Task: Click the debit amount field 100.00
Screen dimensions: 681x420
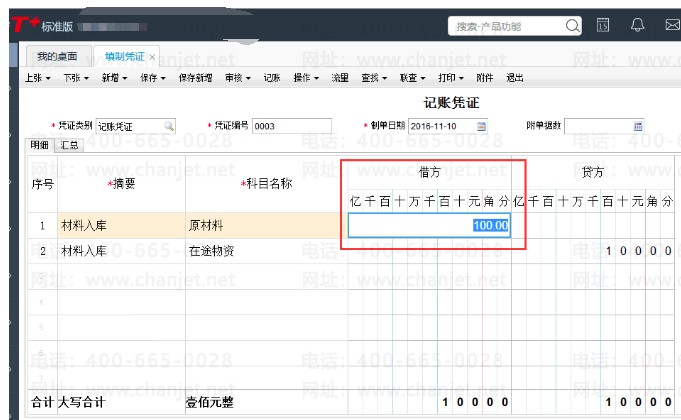Action: (x=430, y=225)
